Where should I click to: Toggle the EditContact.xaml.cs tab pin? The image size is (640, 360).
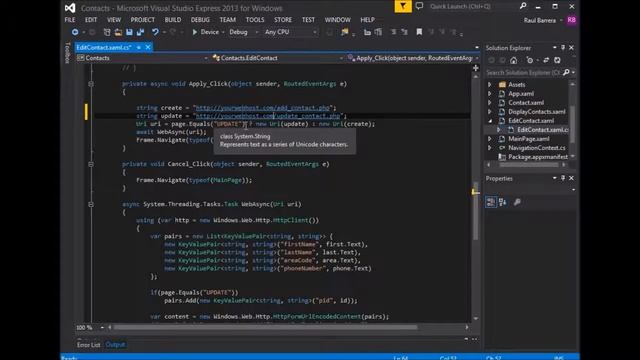point(139,47)
